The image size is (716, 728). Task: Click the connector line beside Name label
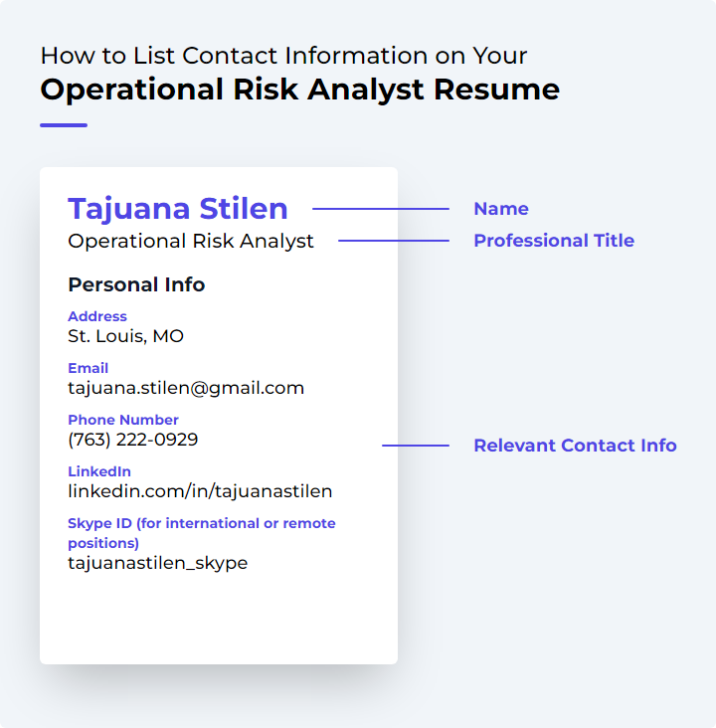381,209
